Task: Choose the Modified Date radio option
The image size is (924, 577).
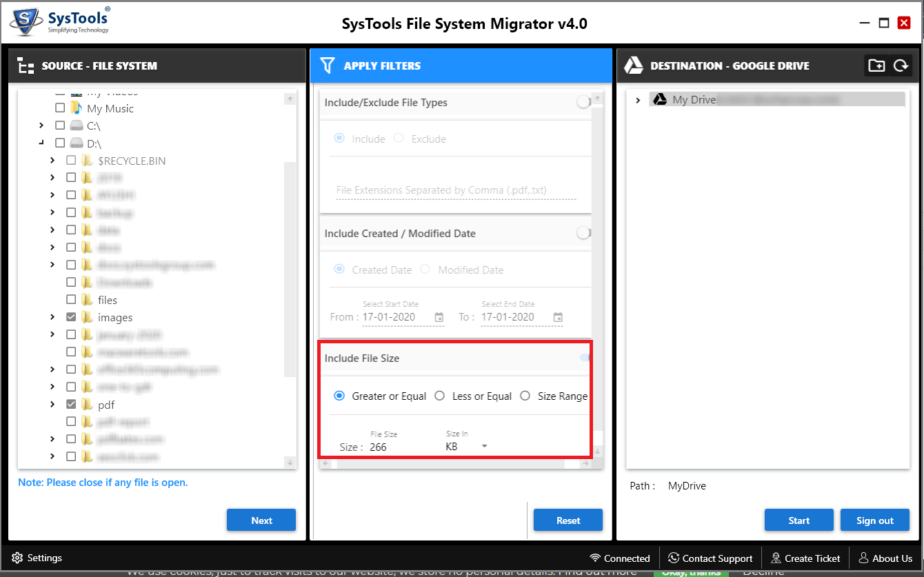Action: point(425,270)
